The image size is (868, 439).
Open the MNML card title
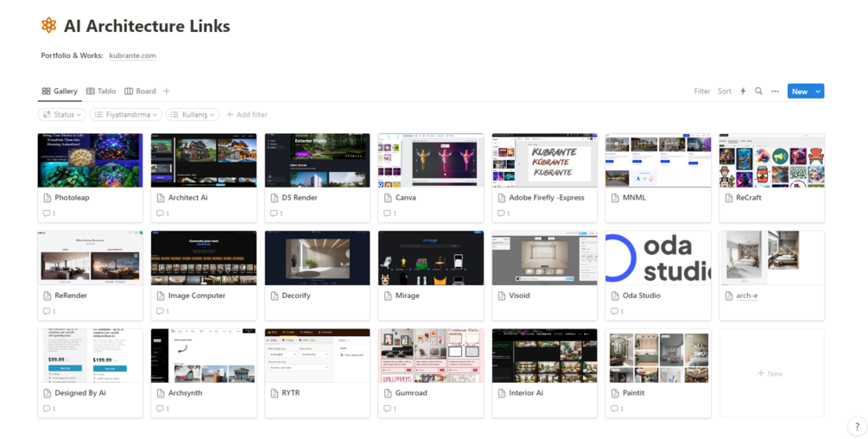tap(634, 198)
